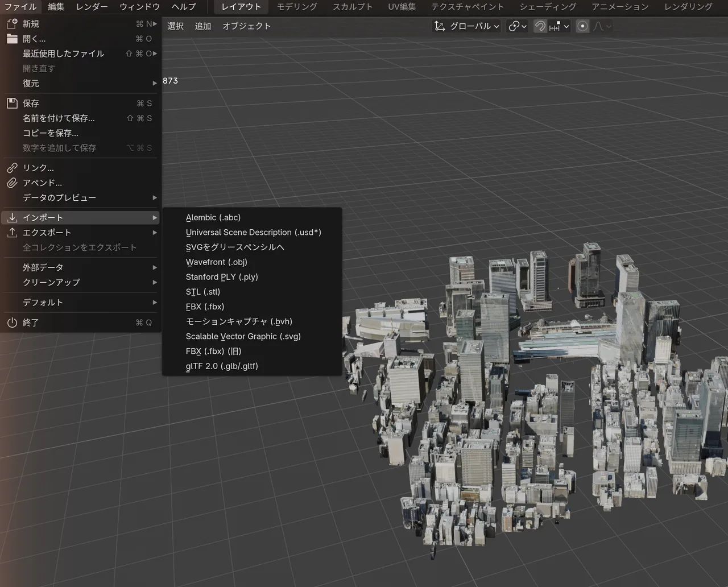
Task: Open the ファイル menu
Action: click(20, 7)
